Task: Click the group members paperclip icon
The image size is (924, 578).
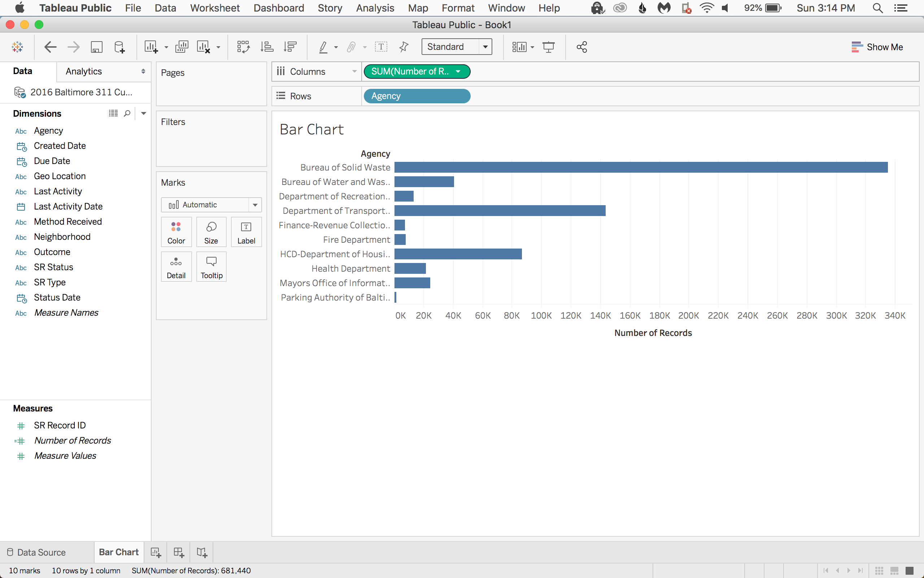Action: pos(351,47)
